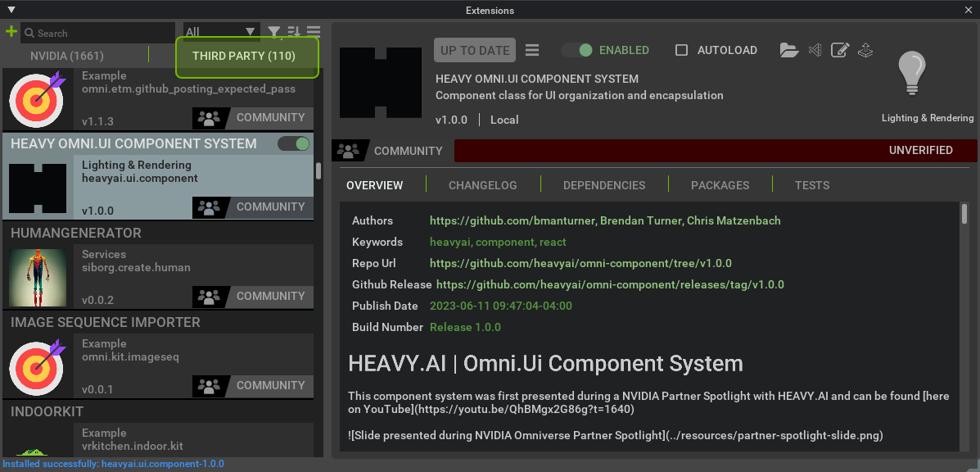Open hamburger menu beside UP TO DATE

[532, 50]
